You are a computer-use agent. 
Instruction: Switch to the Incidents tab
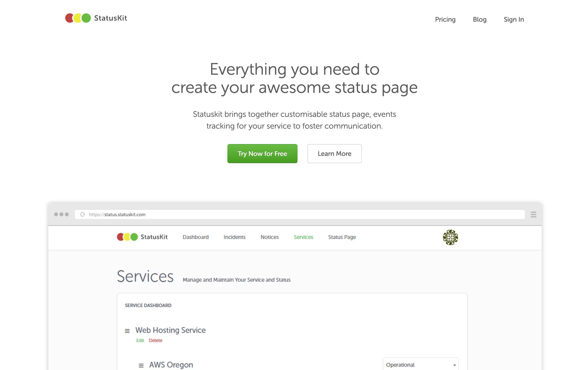point(234,237)
